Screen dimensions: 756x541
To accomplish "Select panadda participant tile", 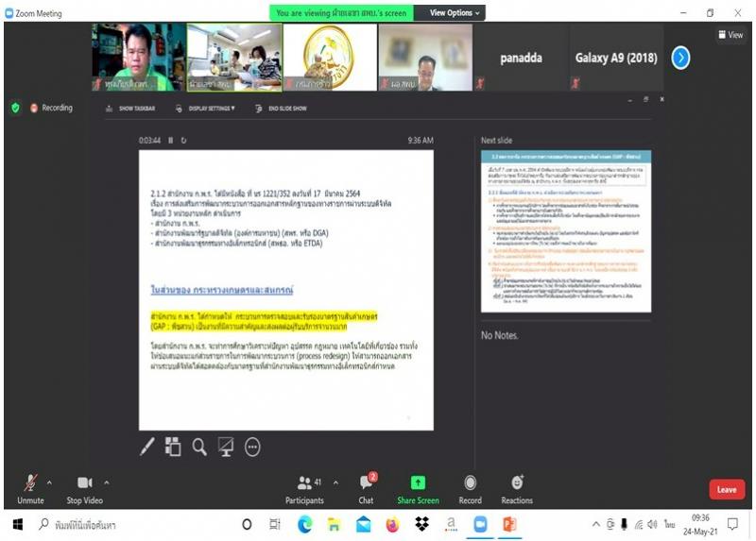I will (521, 58).
